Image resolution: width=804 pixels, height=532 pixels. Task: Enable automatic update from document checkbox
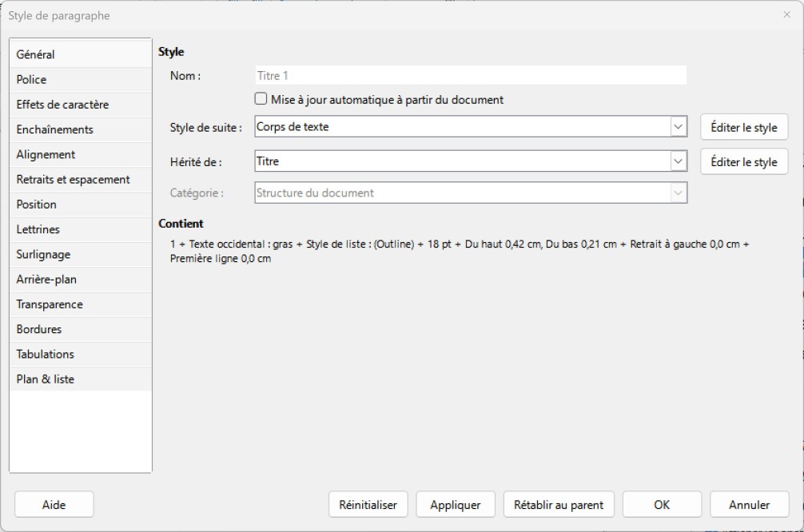click(261, 100)
